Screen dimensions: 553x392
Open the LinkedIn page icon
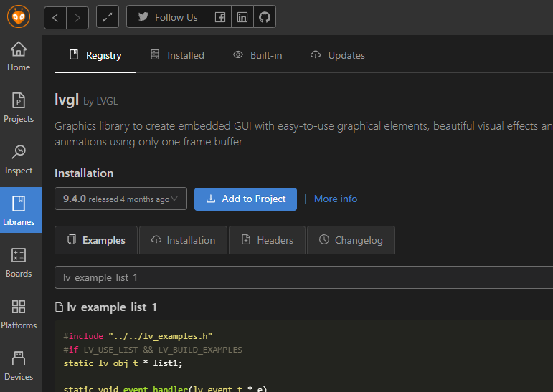[242, 16]
